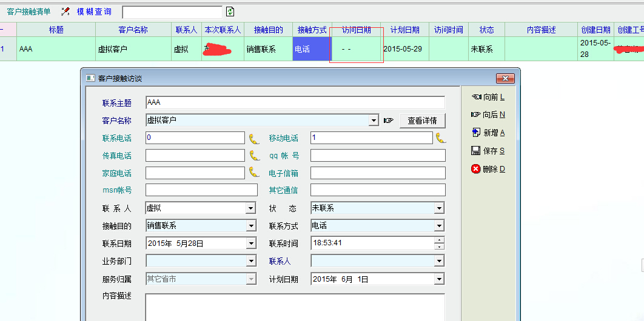Expand the 状态 dropdown showing 未联系

coord(440,208)
